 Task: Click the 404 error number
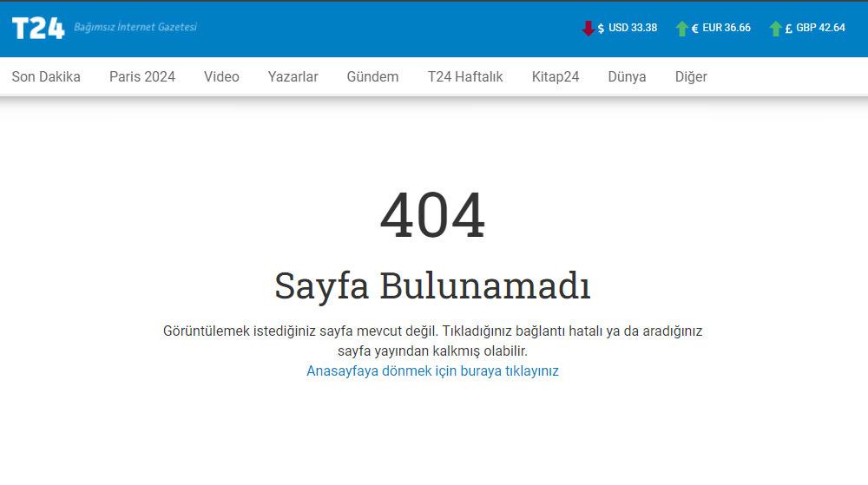432,215
